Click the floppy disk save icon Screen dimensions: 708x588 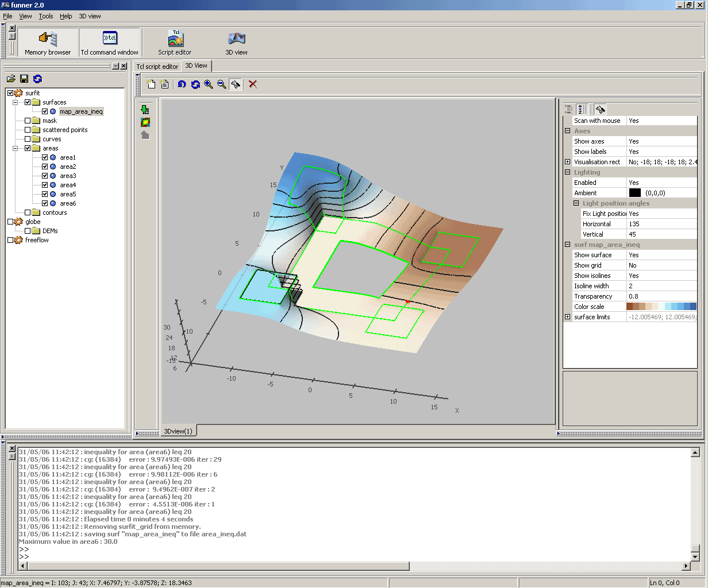click(x=24, y=79)
